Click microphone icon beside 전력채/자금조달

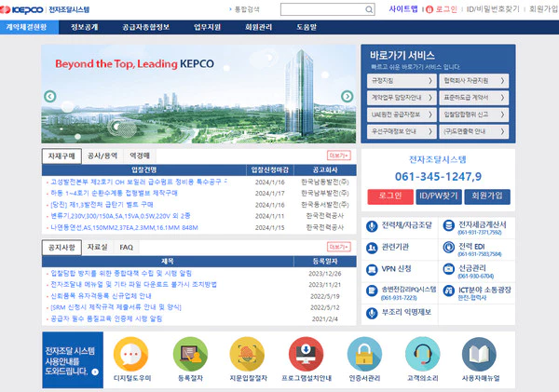click(372, 226)
